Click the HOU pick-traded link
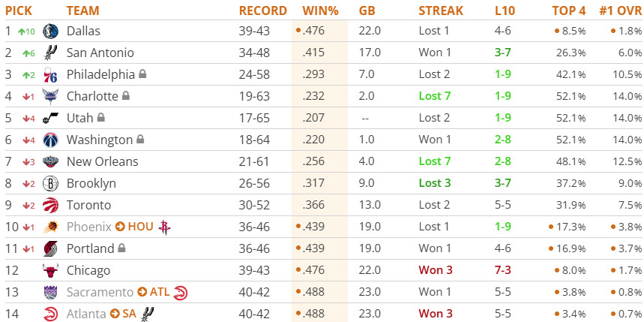 (x=140, y=227)
